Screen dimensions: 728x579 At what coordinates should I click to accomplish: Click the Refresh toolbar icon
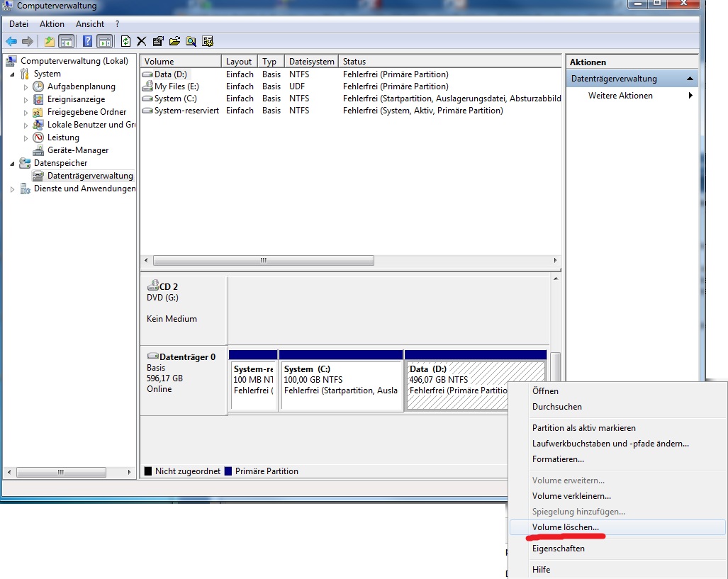point(125,42)
